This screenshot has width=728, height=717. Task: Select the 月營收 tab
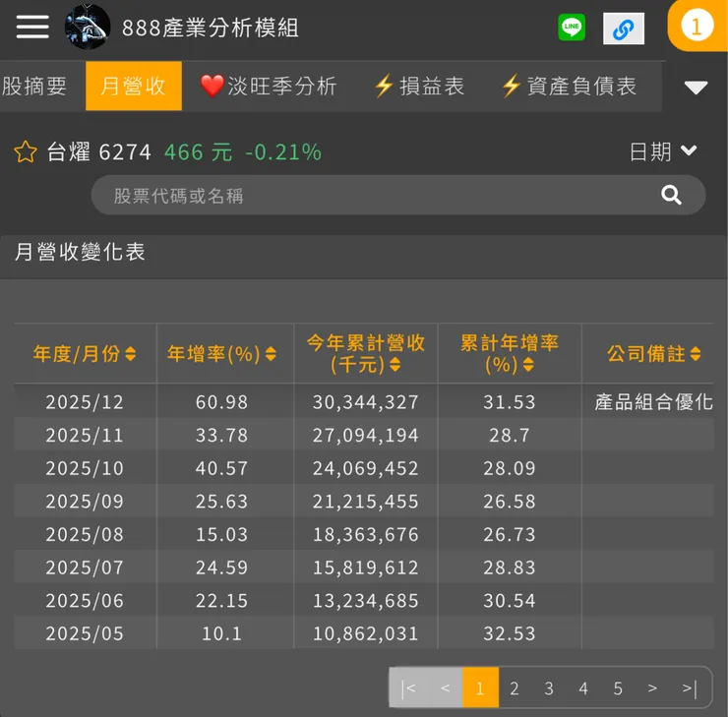(134, 87)
